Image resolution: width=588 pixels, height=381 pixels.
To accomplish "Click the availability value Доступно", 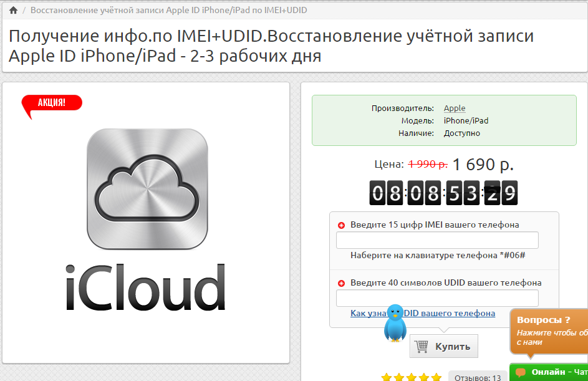I will coord(462,133).
